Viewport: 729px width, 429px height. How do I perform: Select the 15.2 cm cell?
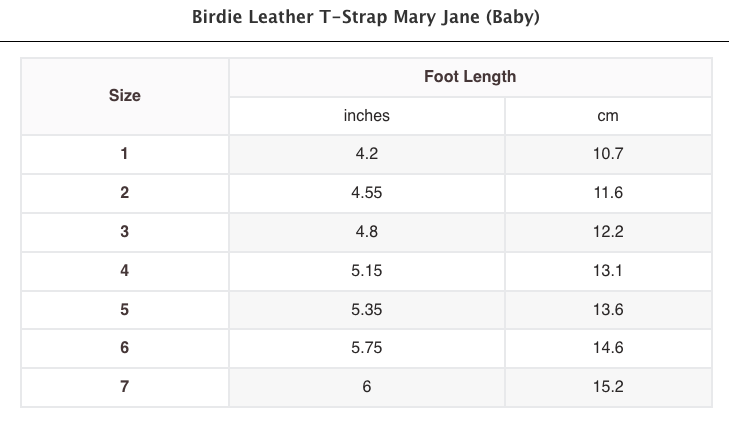607,386
